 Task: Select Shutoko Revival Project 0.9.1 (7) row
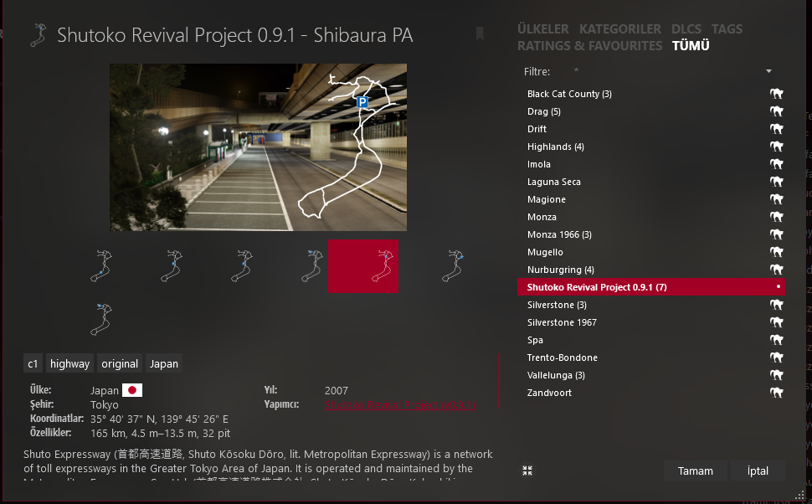pyautogui.click(x=651, y=287)
